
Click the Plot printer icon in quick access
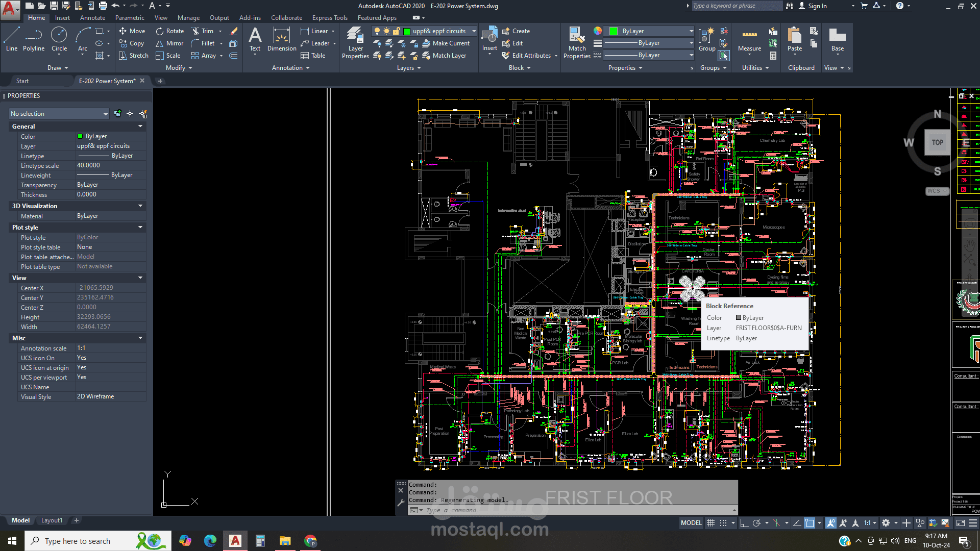pyautogui.click(x=103, y=6)
